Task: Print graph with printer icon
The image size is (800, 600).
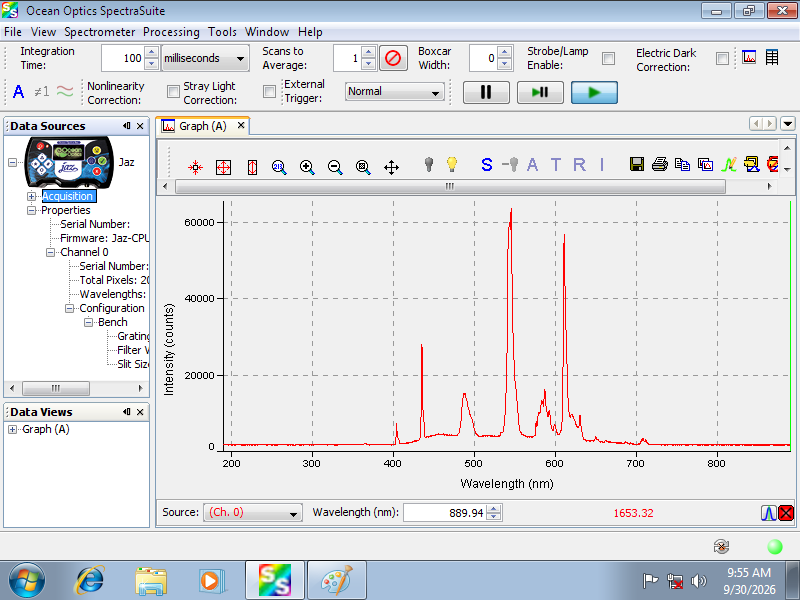Action: (660, 164)
